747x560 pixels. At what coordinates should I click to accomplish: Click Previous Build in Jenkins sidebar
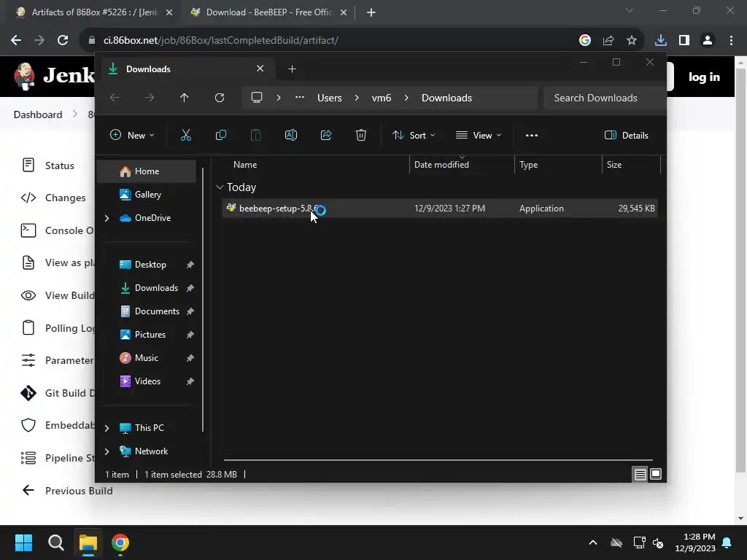(67, 491)
